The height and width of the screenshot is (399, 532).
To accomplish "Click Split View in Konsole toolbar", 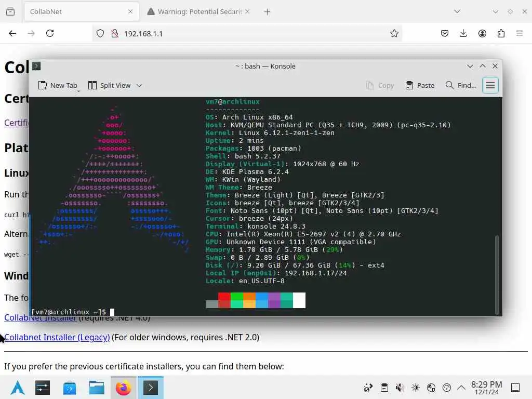I will pyautogui.click(x=109, y=86).
